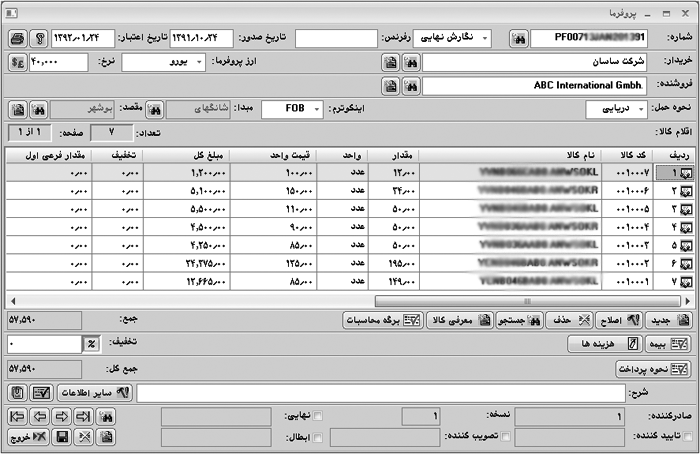Expand the proforma currency یورو dropdown

pyautogui.click(x=201, y=62)
